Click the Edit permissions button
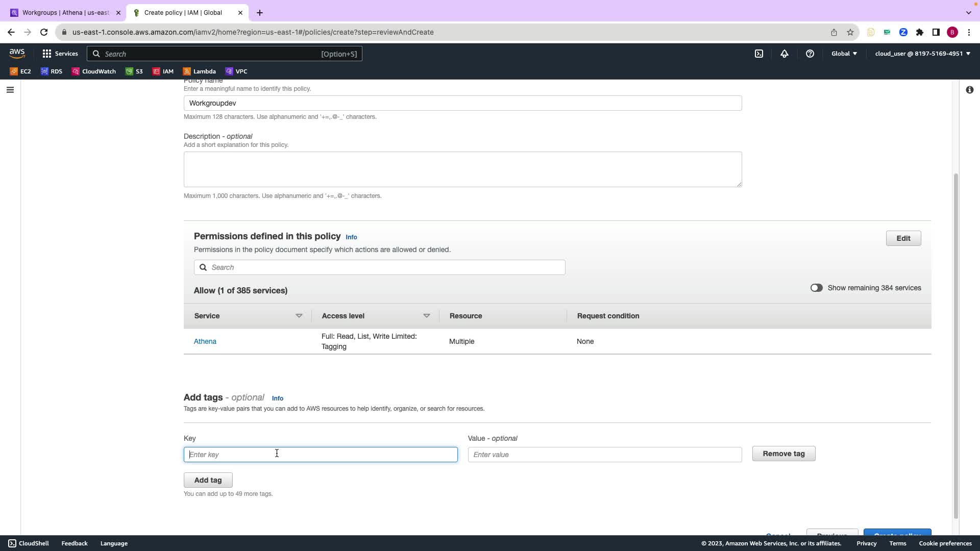The width and height of the screenshot is (980, 551). click(x=903, y=238)
